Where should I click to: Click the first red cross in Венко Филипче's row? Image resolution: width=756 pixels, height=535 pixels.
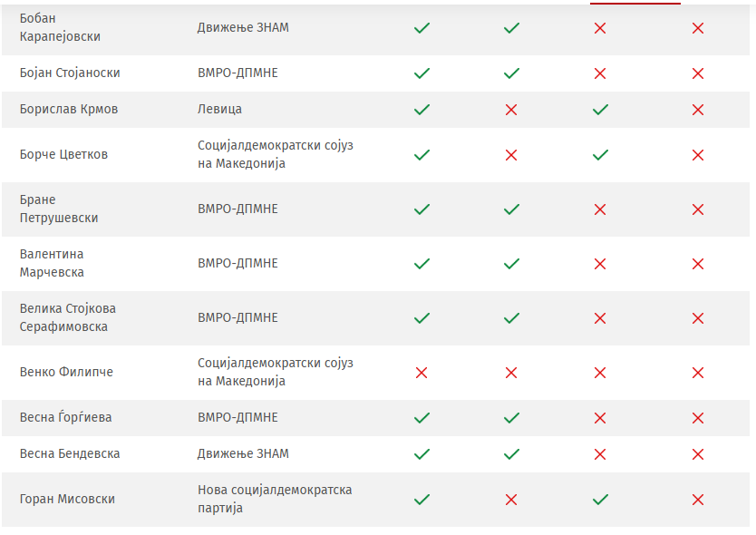[x=422, y=373]
